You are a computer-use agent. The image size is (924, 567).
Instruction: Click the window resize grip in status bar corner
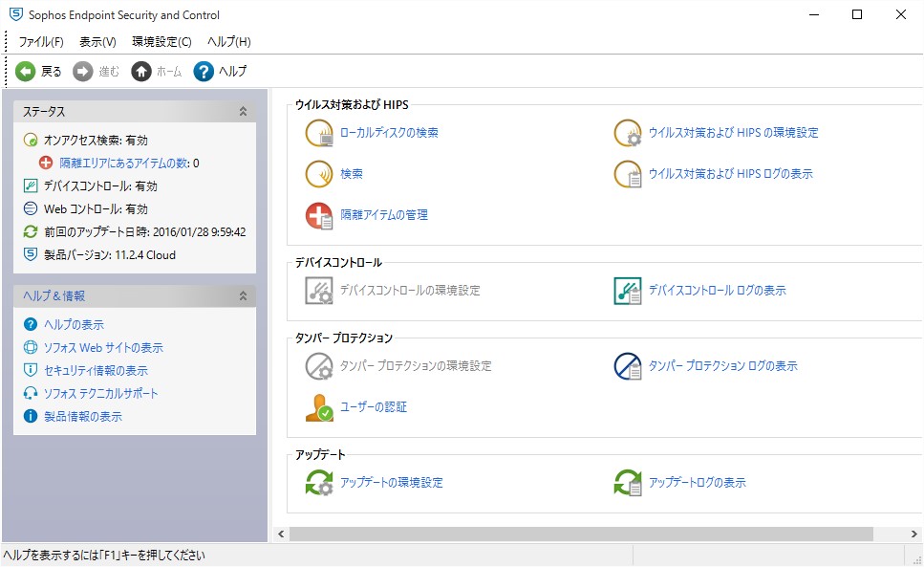pos(916,560)
